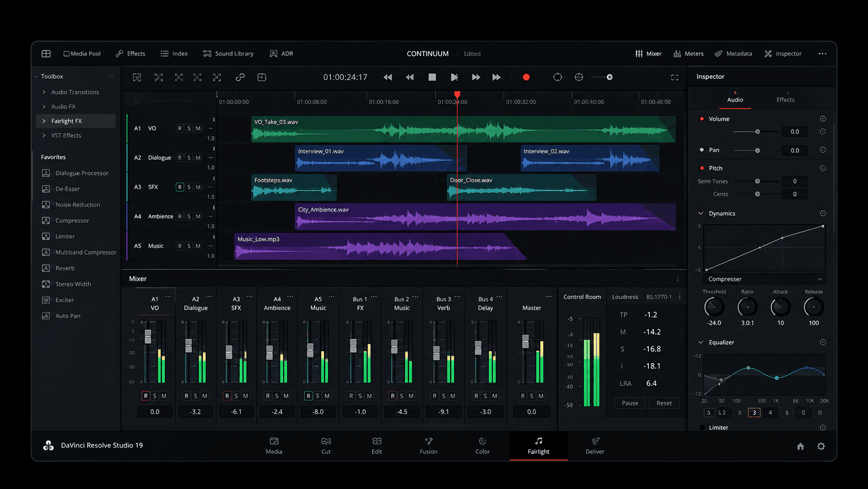
Task: Click the layout grid icon in top-left corner
Action: (46, 54)
